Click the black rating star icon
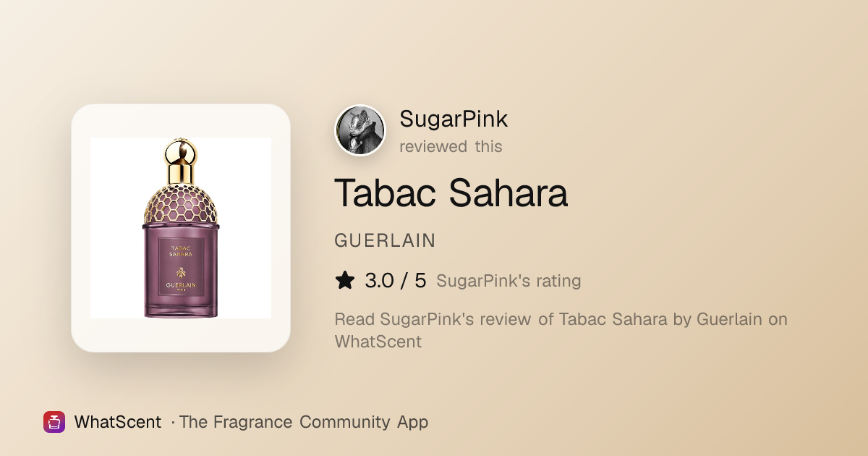This screenshot has height=456, width=868. click(x=345, y=280)
